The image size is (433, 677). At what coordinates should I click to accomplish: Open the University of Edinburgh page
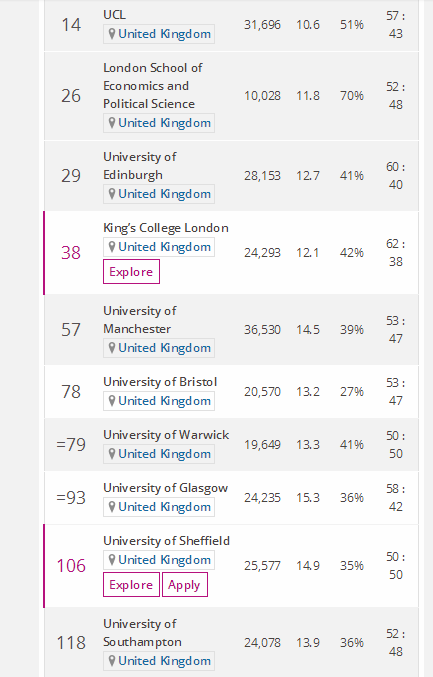139,165
